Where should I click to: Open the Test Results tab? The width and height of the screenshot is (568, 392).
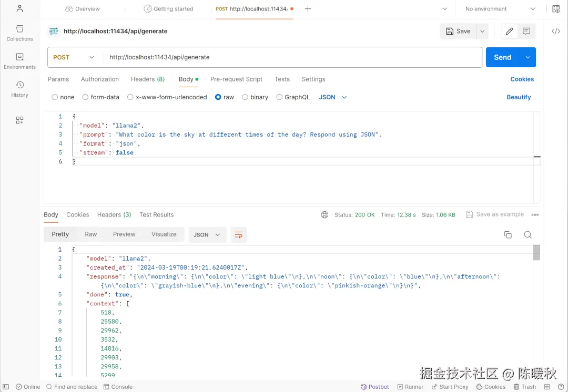click(x=157, y=214)
